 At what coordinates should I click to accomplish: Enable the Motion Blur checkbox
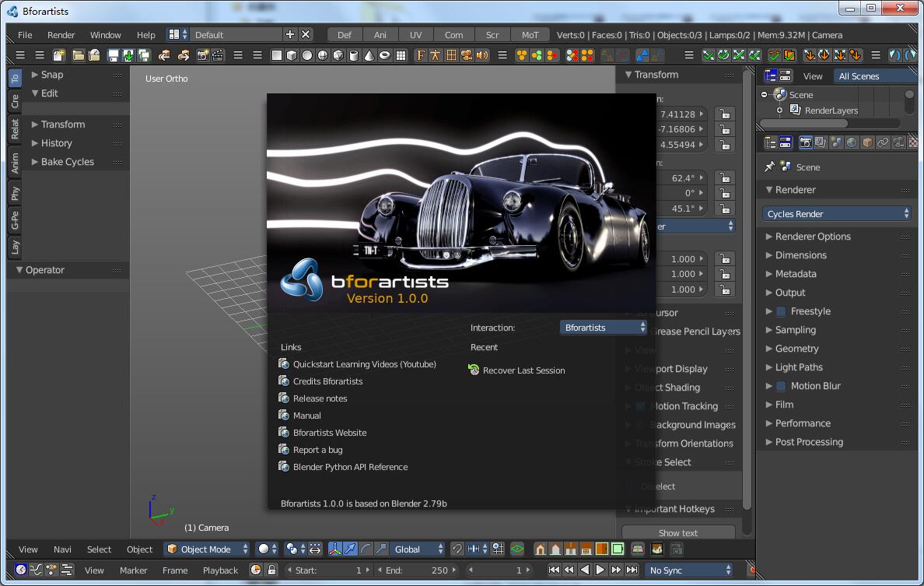click(x=781, y=386)
